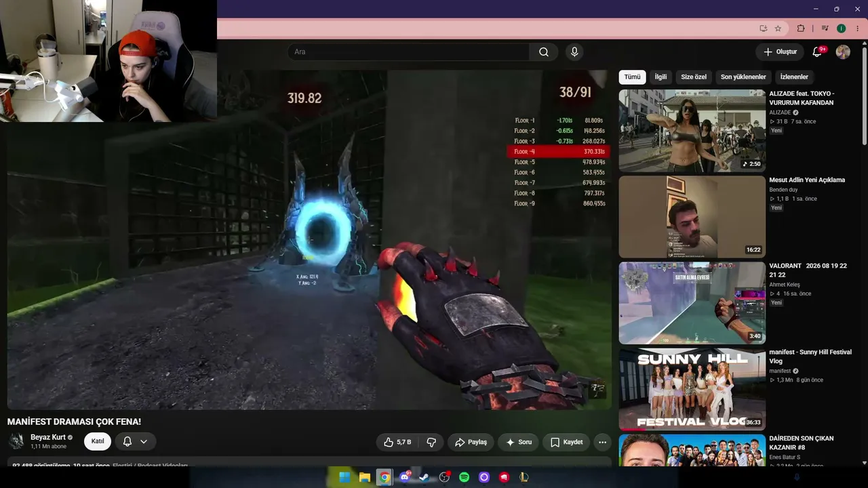The height and width of the screenshot is (488, 868).
Task: Open the notification bell dropdown beside Katıl
Action: 135,441
